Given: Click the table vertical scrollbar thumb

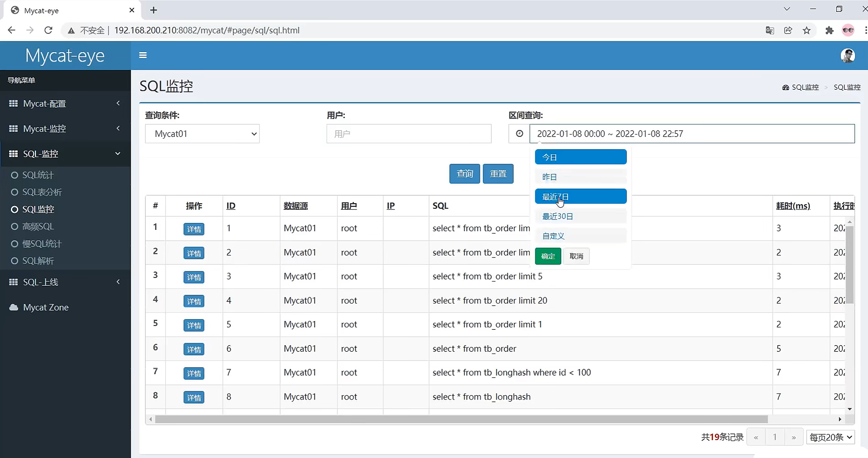Looking at the screenshot, I should point(850,265).
